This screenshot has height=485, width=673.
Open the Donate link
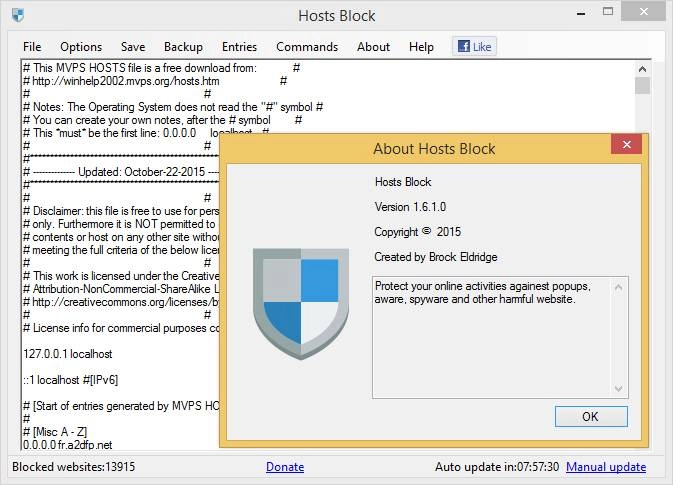click(285, 467)
